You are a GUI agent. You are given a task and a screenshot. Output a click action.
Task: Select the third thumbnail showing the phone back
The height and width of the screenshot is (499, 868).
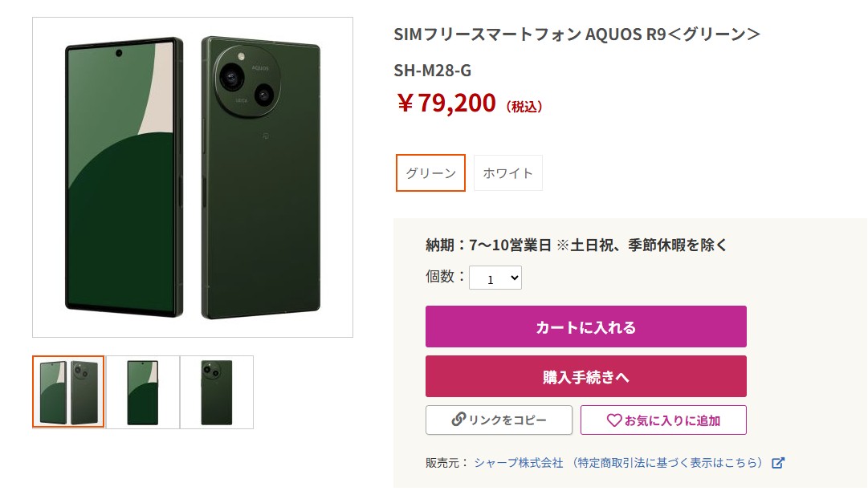217,392
